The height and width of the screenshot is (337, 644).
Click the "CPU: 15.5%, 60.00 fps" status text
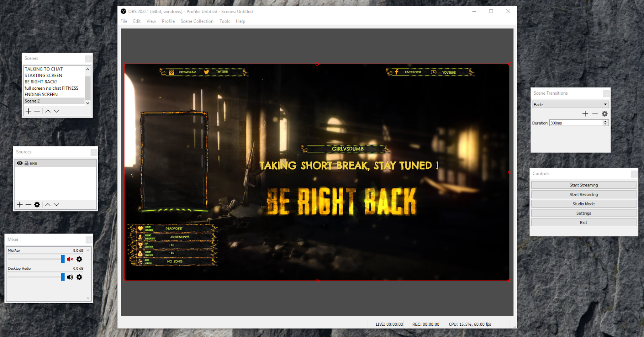click(x=470, y=324)
